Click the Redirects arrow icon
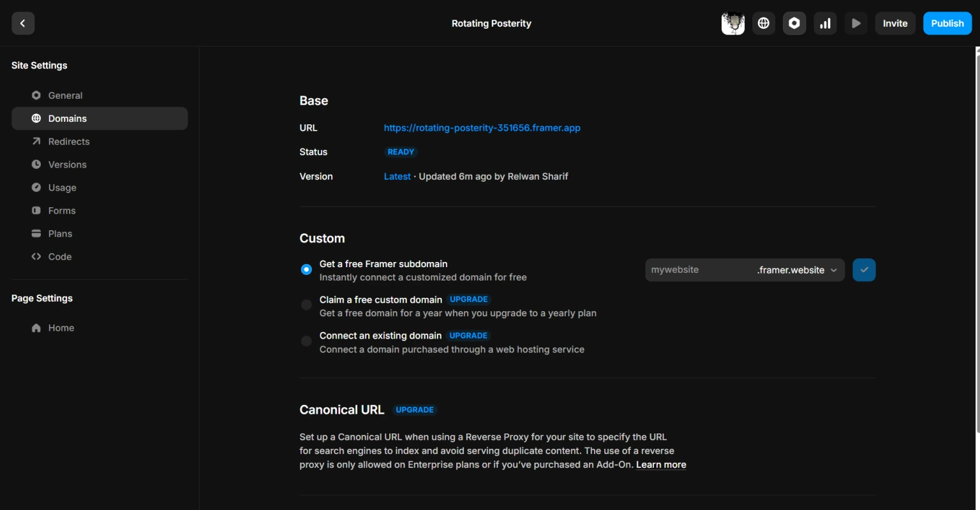The image size is (980, 510). [x=36, y=142]
